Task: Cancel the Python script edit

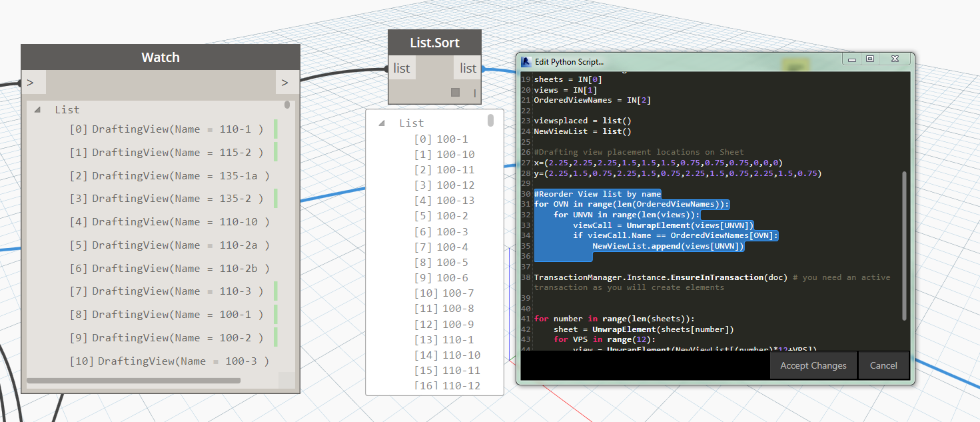Action: click(x=883, y=365)
